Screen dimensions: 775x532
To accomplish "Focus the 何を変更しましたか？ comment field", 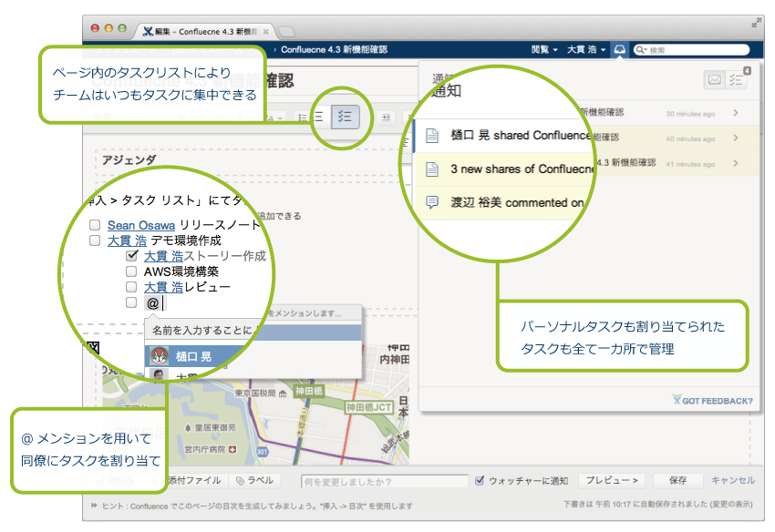I will [x=385, y=482].
